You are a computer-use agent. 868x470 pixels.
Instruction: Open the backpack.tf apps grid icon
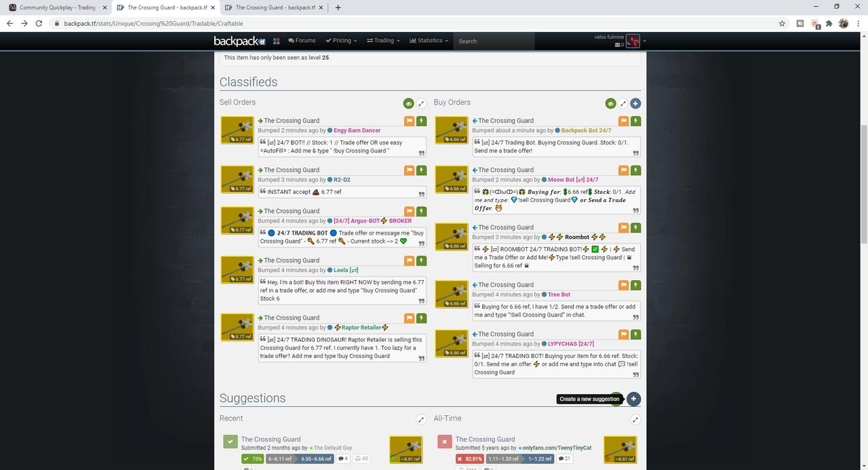(276, 41)
